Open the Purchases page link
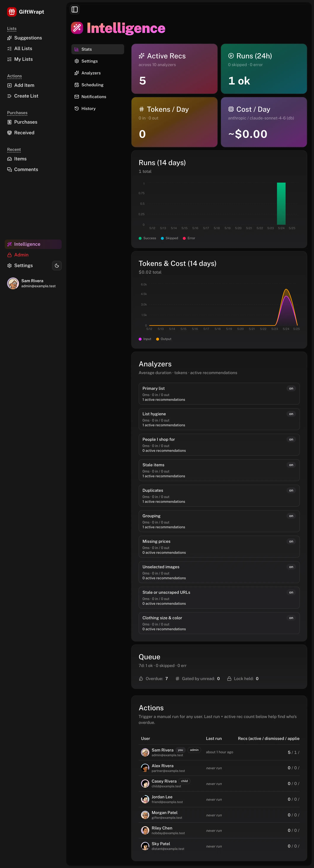 click(33, 122)
